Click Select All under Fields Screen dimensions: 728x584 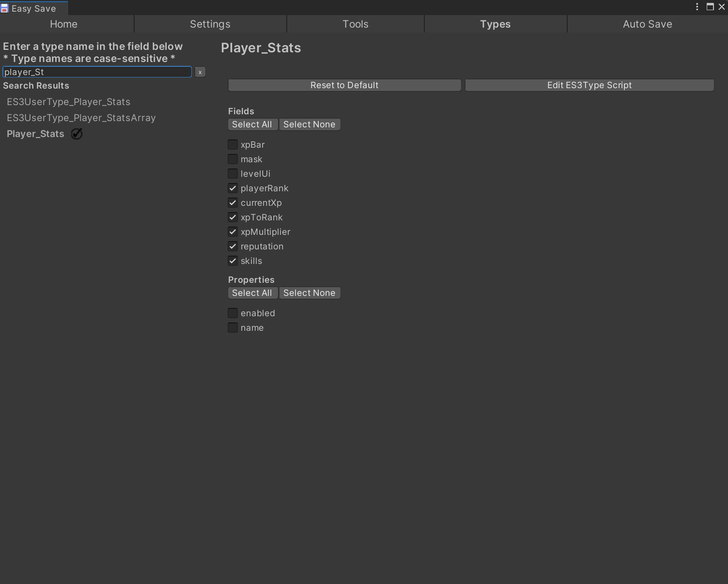(x=252, y=124)
